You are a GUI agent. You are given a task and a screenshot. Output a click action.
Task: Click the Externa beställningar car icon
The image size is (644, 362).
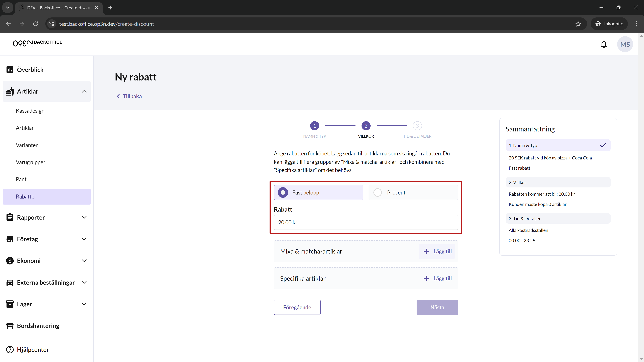10,282
